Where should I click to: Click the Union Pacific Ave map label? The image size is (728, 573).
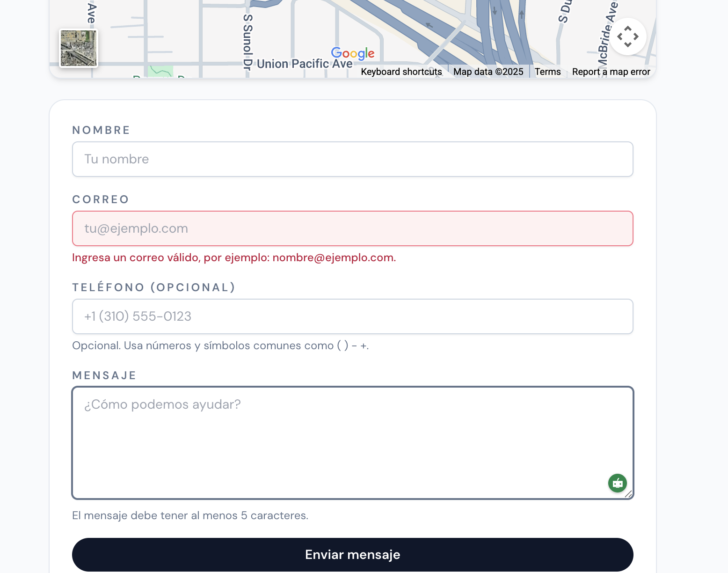(304, 63)
